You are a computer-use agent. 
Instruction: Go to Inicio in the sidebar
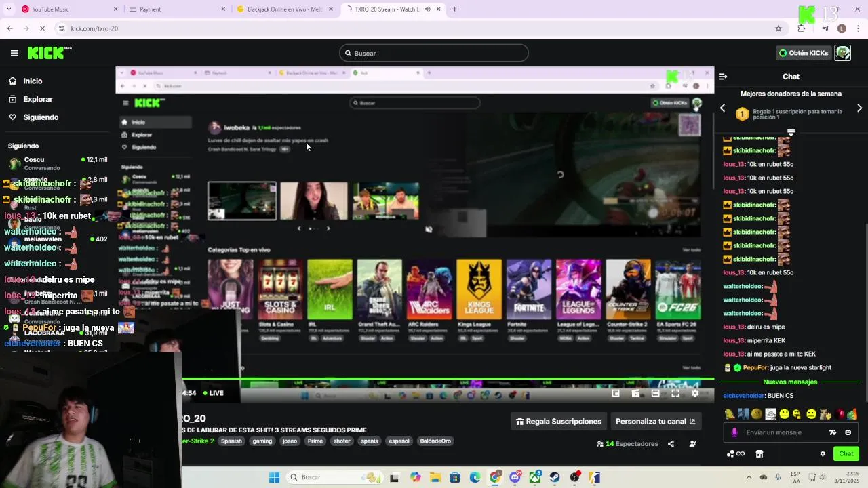(33, 81)
